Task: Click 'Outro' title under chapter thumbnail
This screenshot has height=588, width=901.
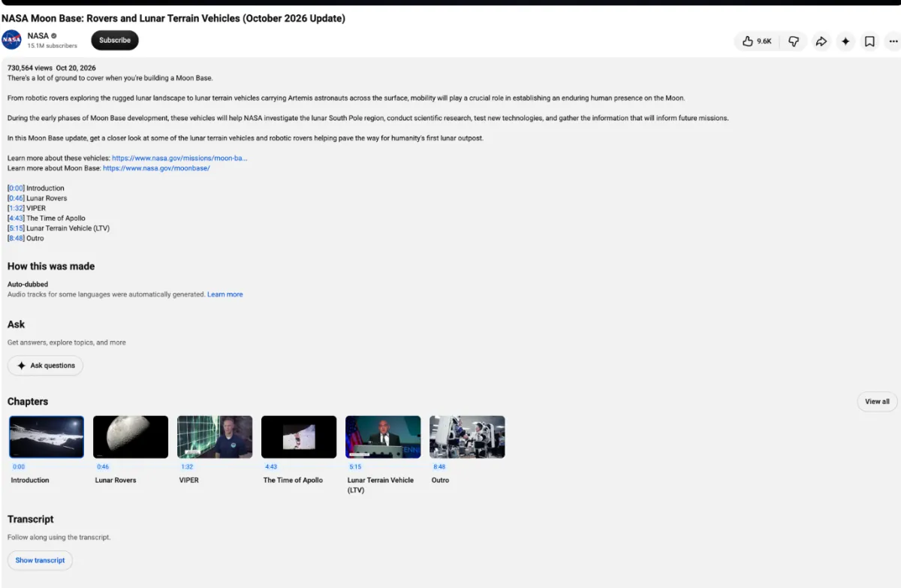Action: click(x=441, y=481)
